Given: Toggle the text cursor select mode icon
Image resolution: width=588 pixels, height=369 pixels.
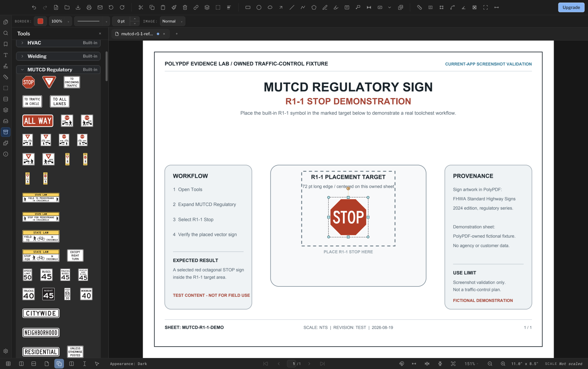Looking at the screenshot, I should click(85, 363).
